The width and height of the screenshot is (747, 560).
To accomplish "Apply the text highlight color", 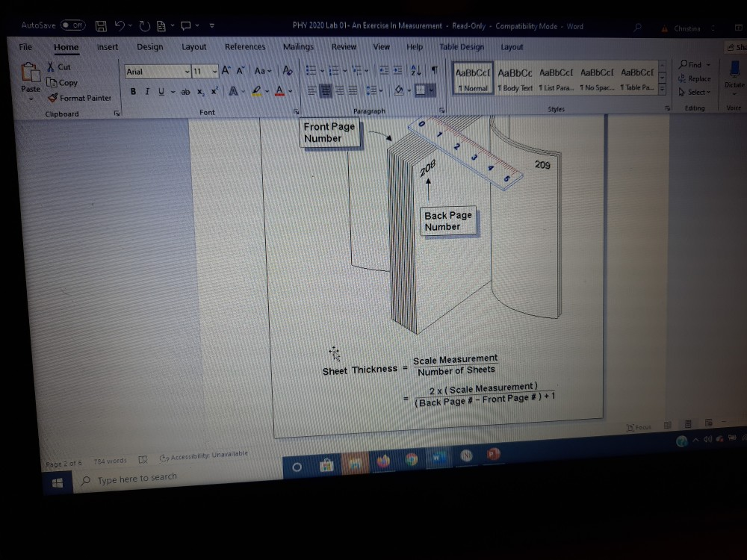I will point(255,91).
